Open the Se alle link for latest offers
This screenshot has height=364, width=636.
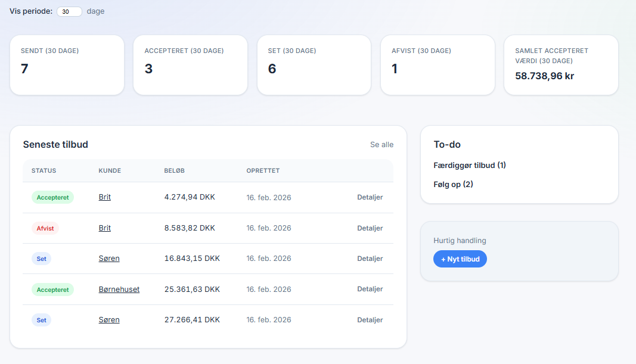click(x=381, y=145)
